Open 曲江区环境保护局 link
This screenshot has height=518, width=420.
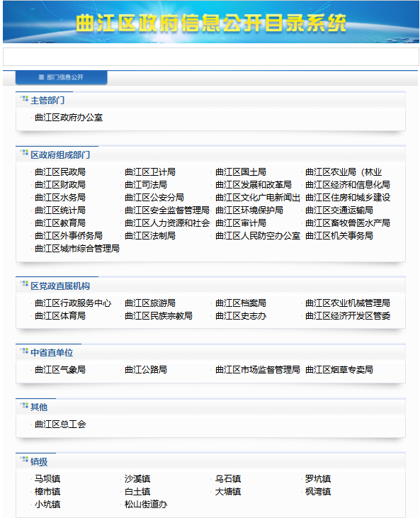pyautogui.click(x=249, y=210)
